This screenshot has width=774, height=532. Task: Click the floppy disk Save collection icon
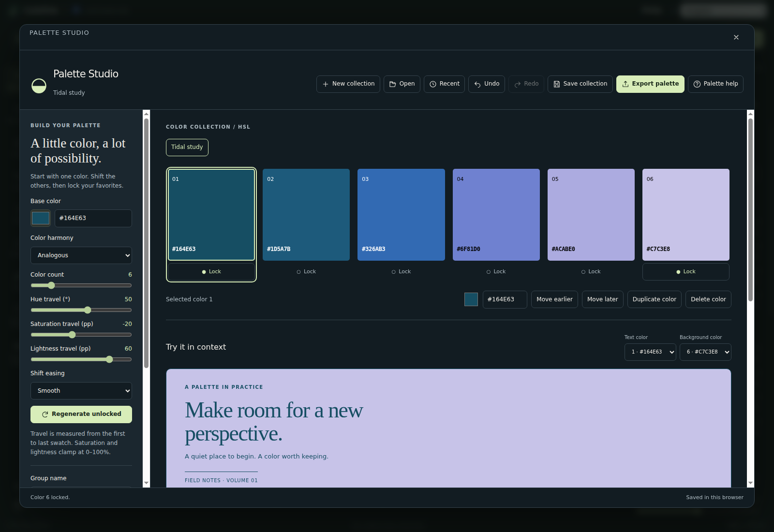(557, 84)
